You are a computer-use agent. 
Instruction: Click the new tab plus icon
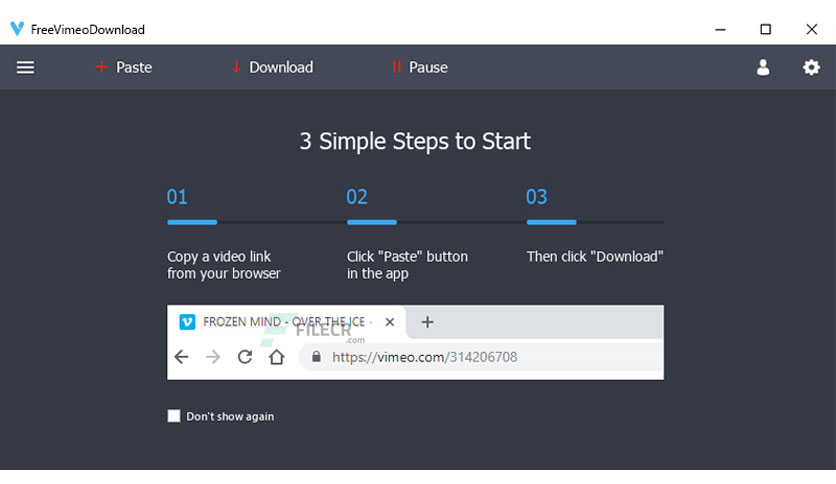(x=427, y=322)
